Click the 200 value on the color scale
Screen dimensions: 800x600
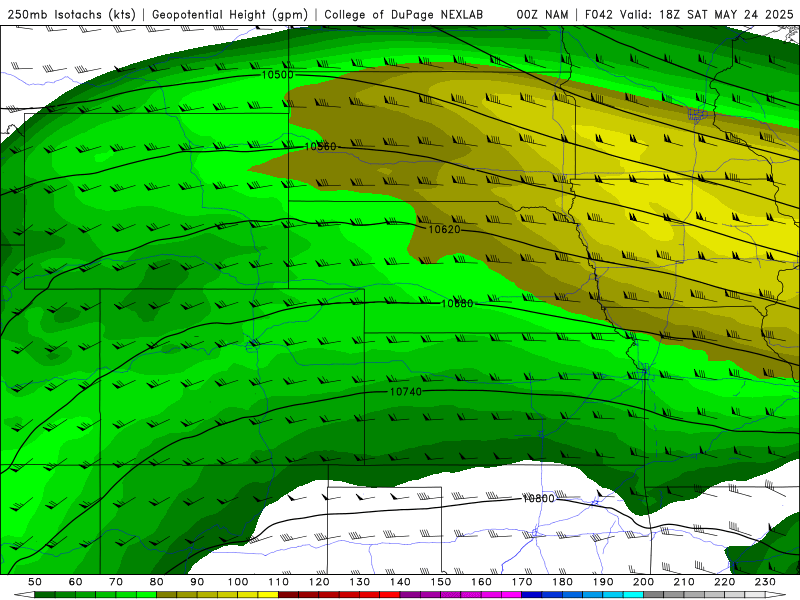pyautogui.click(x=643, y=582)
